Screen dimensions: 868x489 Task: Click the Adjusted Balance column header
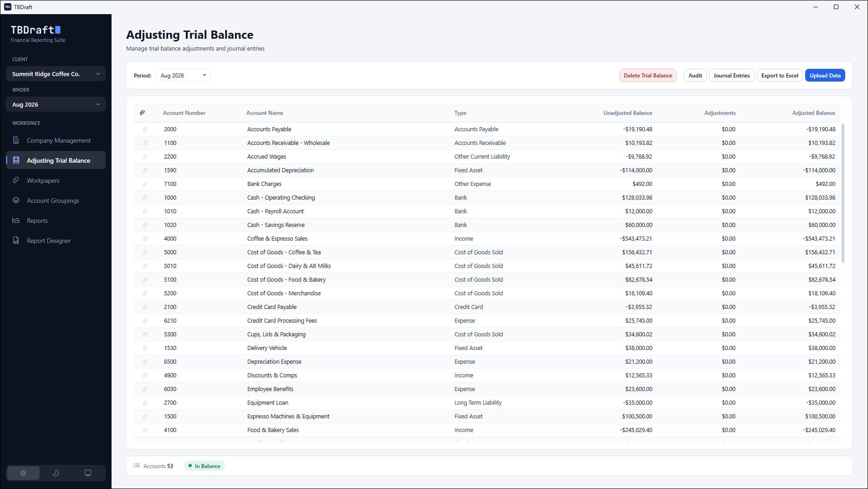(813, 113)
